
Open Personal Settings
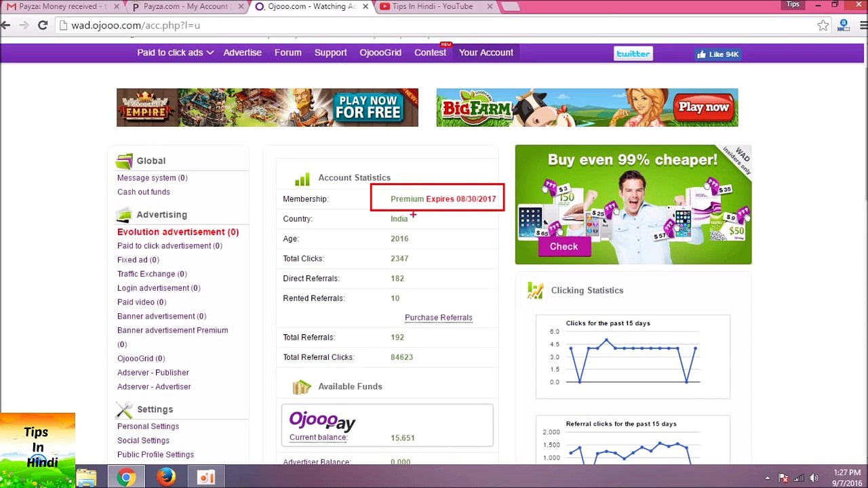tap(148, 426)
